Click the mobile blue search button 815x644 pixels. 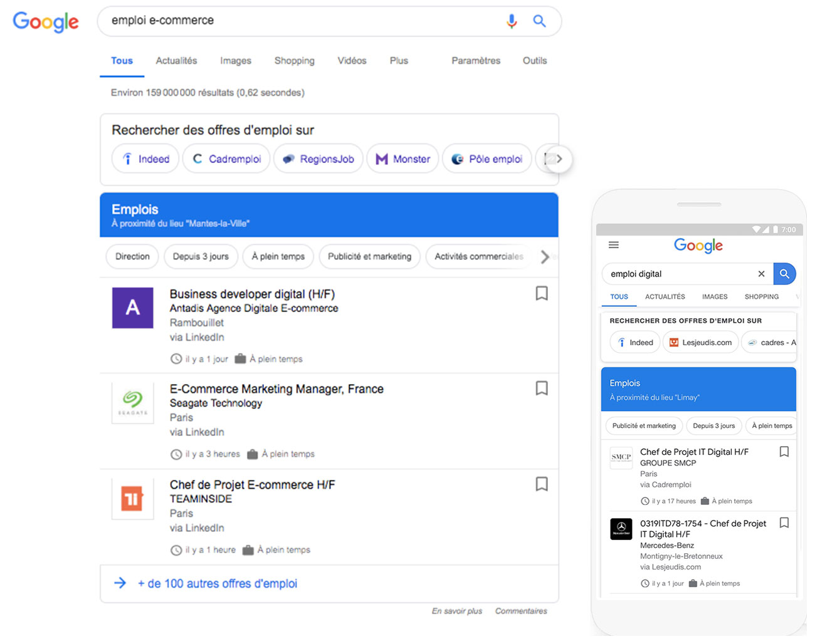784,274
